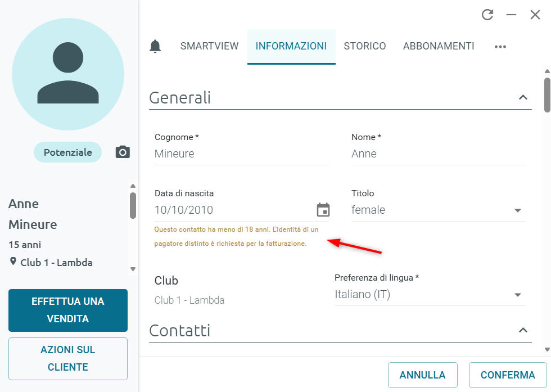The height and width of the screenshot is (392, 551).
Task: Click the Club 1 - Lambda value under Club
Action: (189, 300)
